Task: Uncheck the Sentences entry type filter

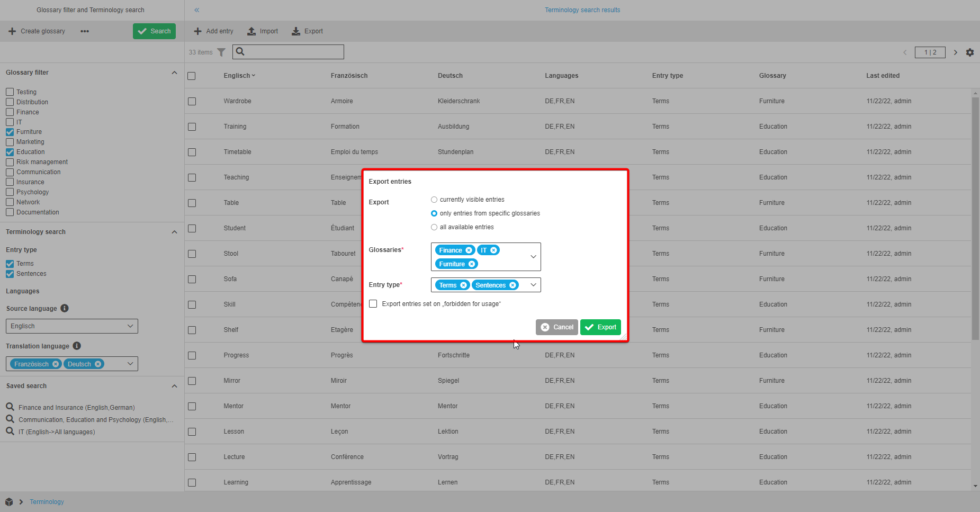Action: click(x=10, y=274)
